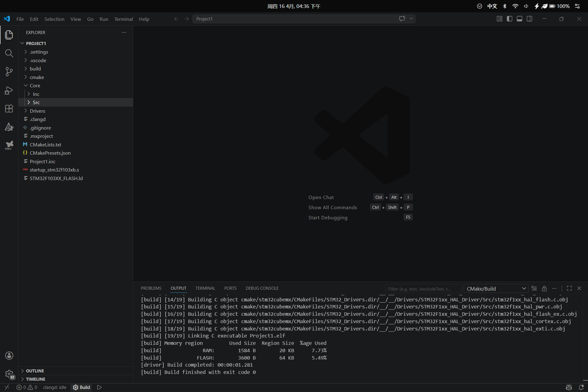Open Project1.ioc file
Screen dimensions: 588x392
tap(75, 161)
